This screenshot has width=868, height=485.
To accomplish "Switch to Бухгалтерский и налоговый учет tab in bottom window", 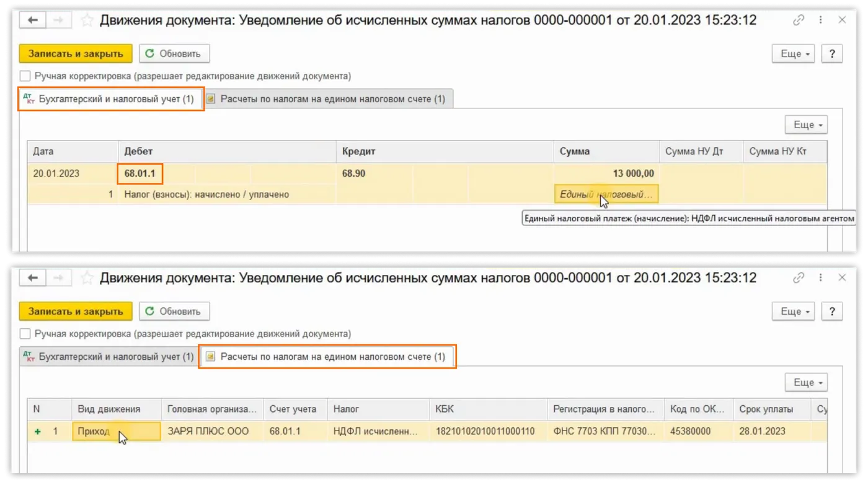I will 108,357.
